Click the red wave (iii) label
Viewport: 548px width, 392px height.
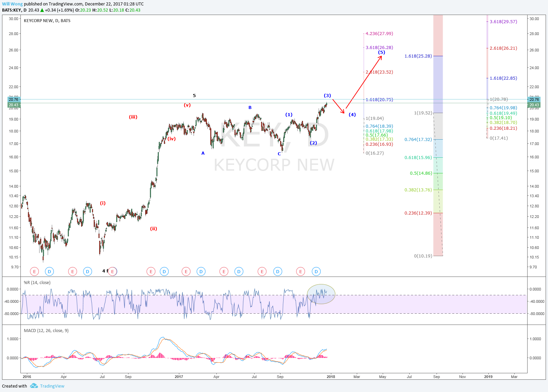point(133,117)
